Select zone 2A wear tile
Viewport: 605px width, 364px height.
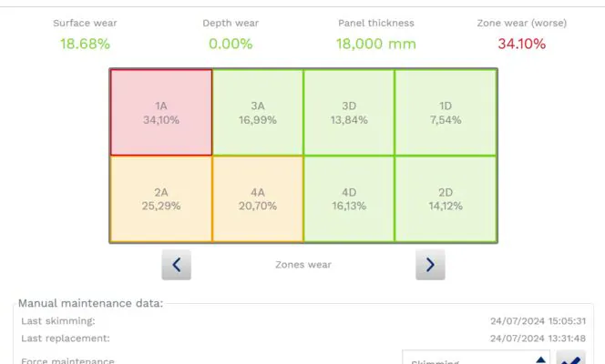[x=161, y=199]
